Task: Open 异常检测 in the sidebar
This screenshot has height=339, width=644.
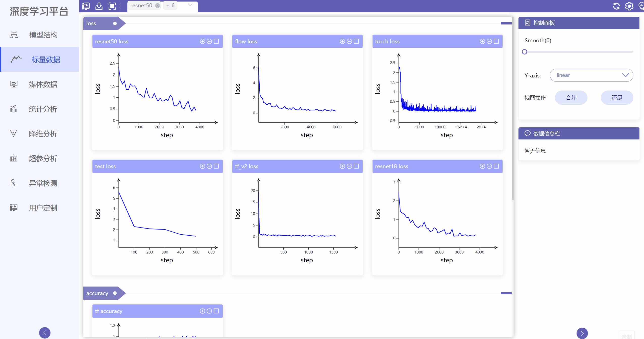Action: point(39,183)
